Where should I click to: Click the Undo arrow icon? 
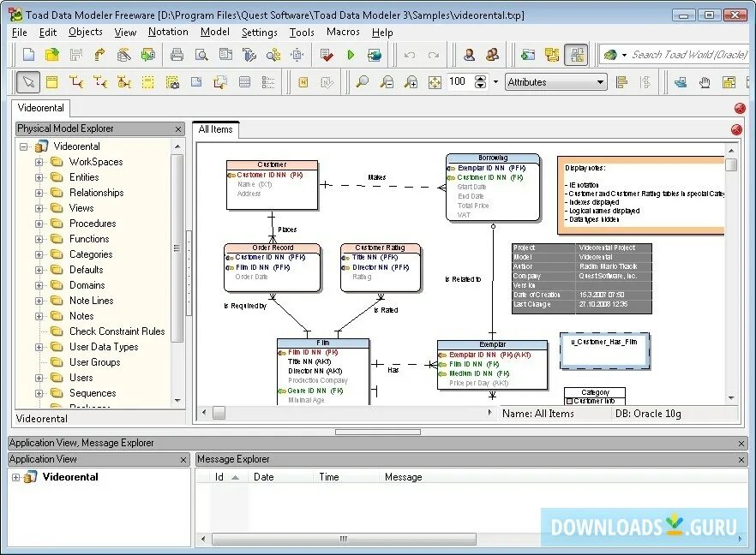(410, 55)
